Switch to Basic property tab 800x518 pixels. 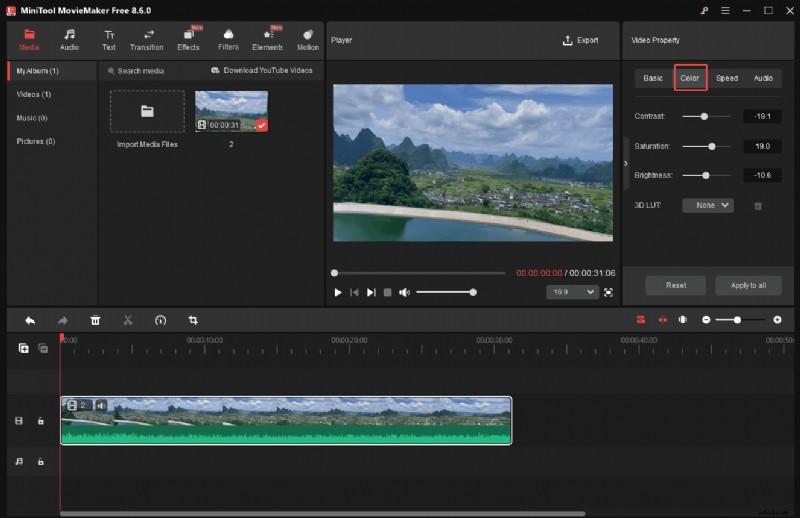tap(653, 78)
